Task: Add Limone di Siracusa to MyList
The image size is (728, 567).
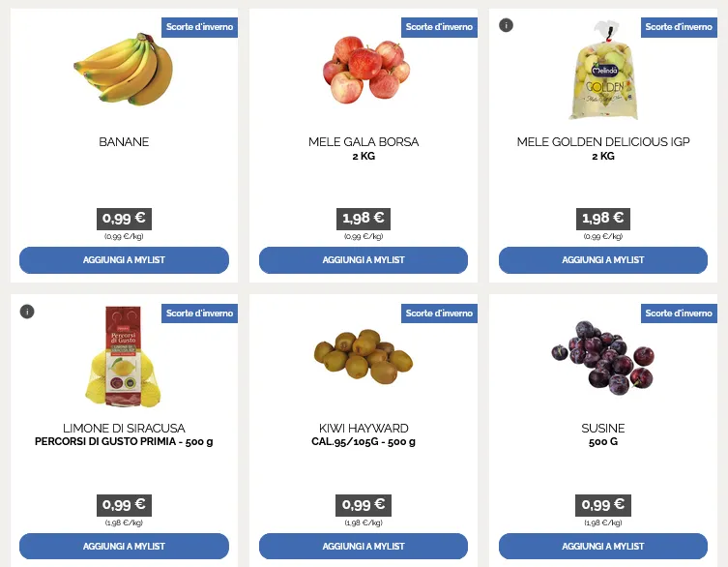Action: tap(124, 547)
